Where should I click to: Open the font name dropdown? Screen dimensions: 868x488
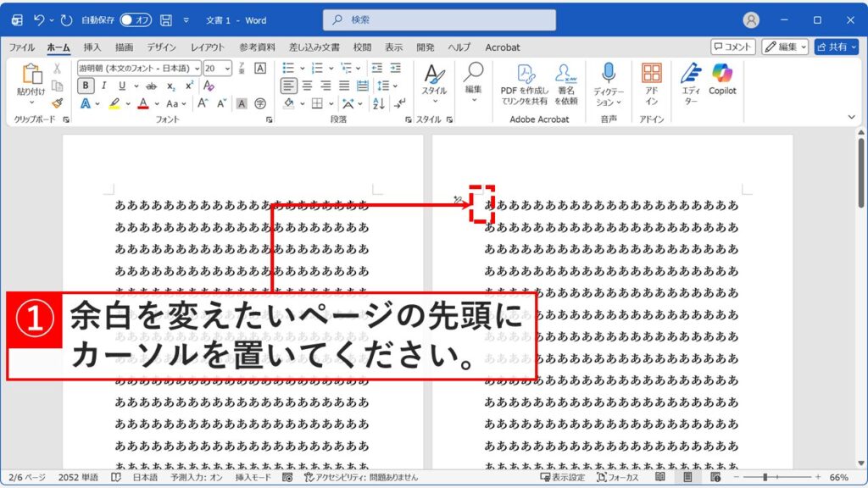pos(197,69)
